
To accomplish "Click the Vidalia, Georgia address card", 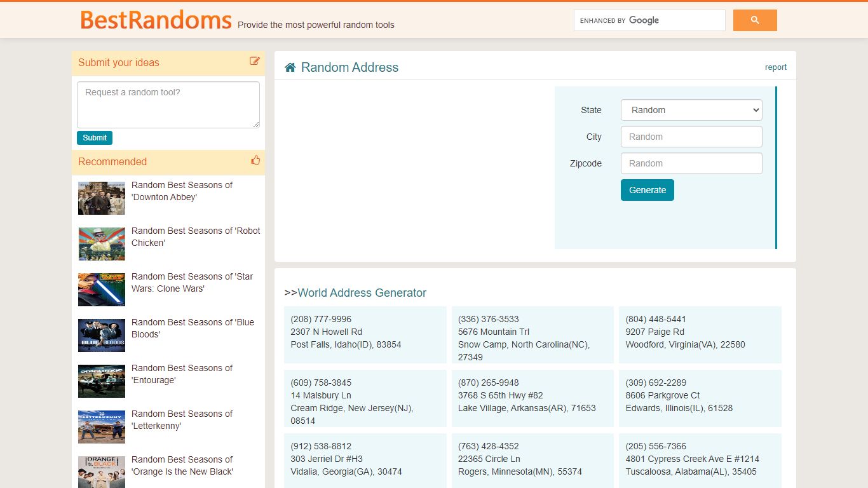I will 365,461.
